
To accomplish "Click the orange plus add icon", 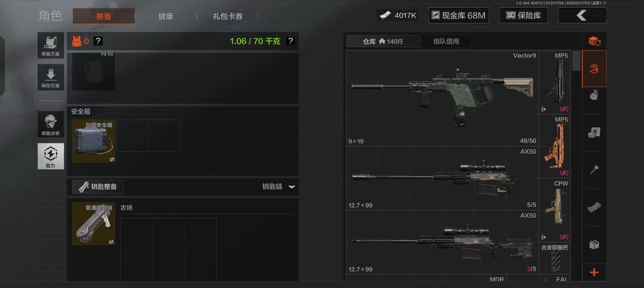I will [594, 272].
